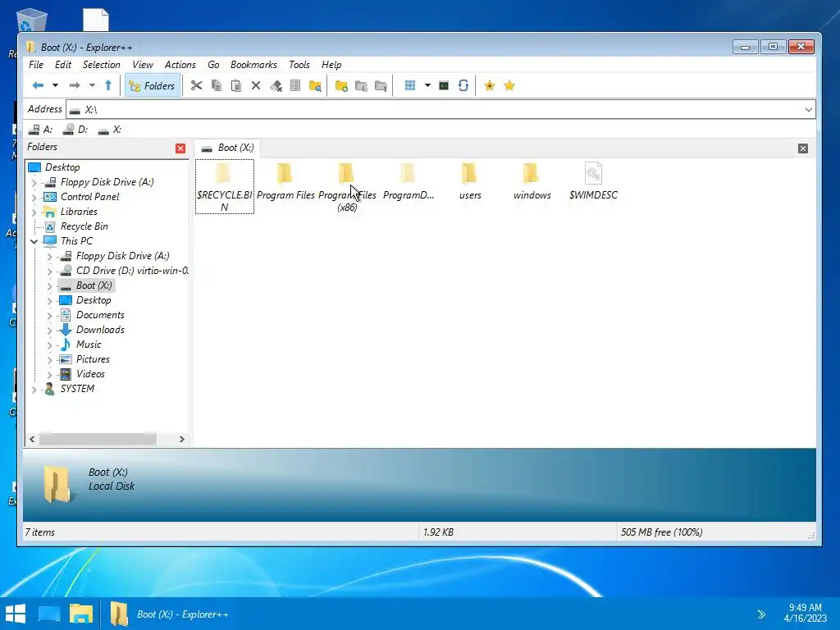Expand Boot (X:) tree node
Screen dimensions: 840x630
point(49,286)
